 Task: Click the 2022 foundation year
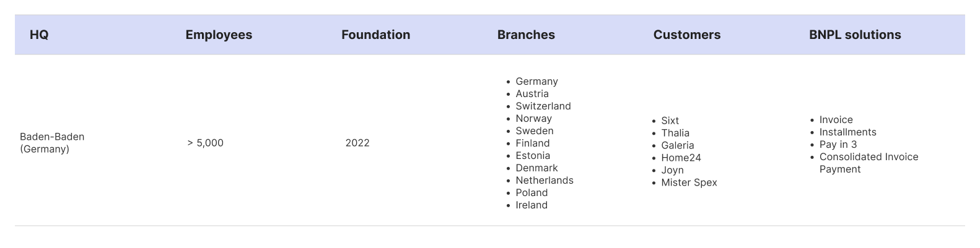pyautogui.click(x=357, y=143)
